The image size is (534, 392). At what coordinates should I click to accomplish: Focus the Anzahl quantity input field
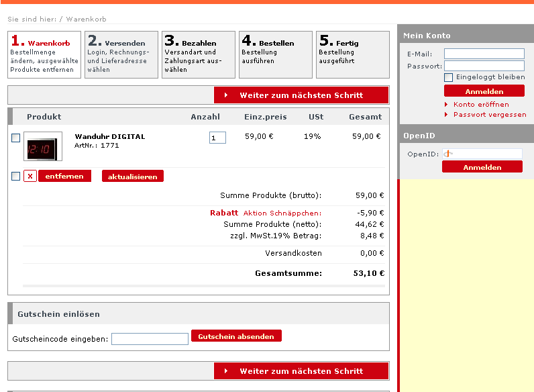[217, 138]
